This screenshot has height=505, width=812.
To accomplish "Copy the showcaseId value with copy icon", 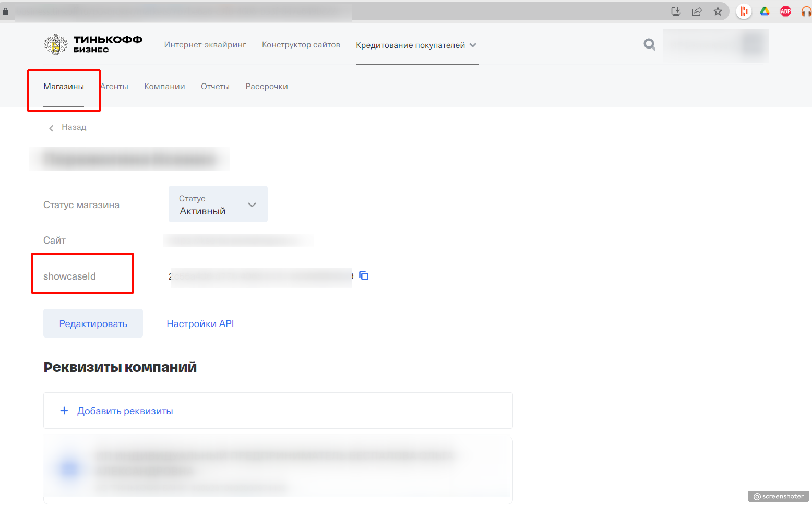I will (364, 275).
